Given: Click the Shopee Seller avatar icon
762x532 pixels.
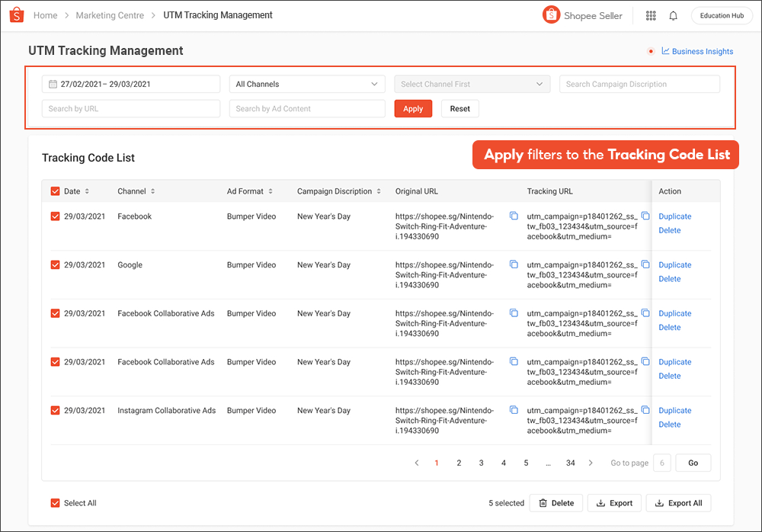Looking at the screenshot, I should point(551,14).
